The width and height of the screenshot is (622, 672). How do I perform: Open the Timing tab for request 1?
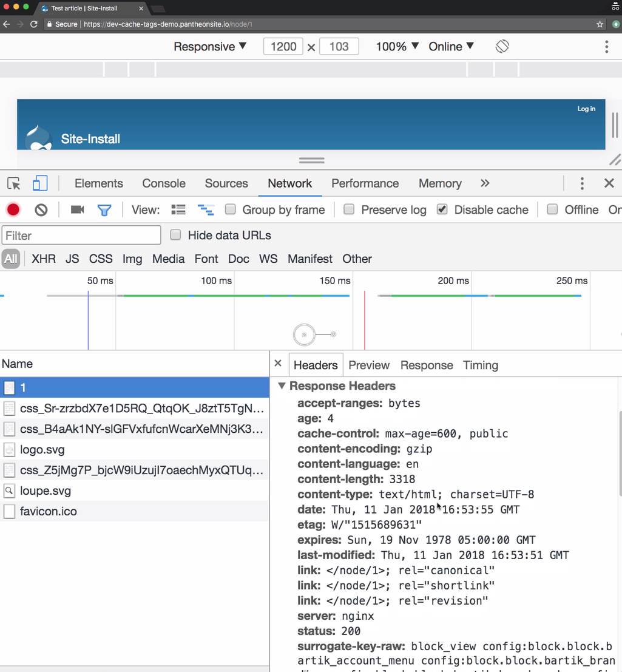pos(480,365)
